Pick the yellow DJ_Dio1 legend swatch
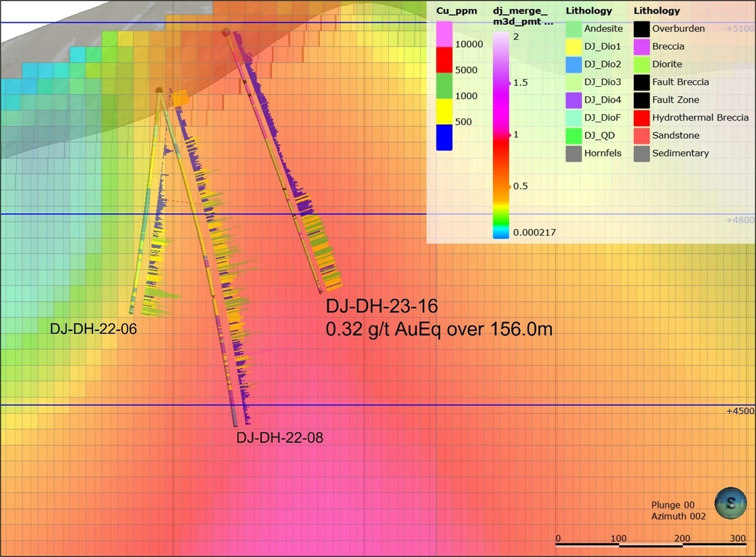Screen dimensions: 756x557 [574, 47]
